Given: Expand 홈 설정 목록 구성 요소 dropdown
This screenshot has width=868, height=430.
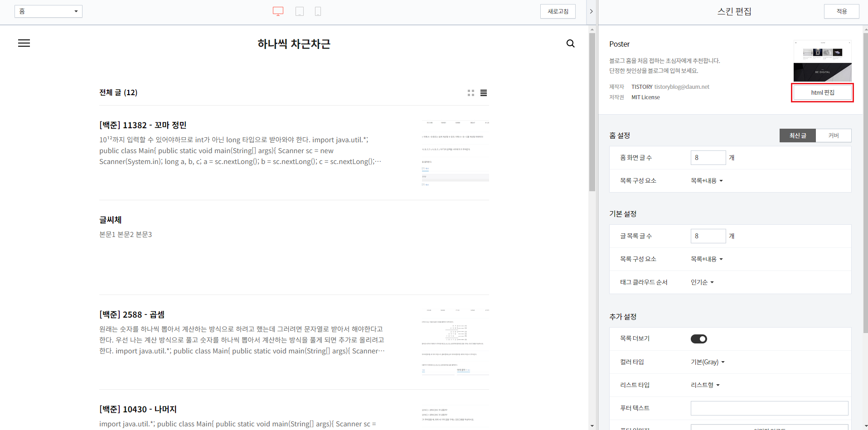Looking at the screenshot, I should pyautogui.click(x=707, y=181).
